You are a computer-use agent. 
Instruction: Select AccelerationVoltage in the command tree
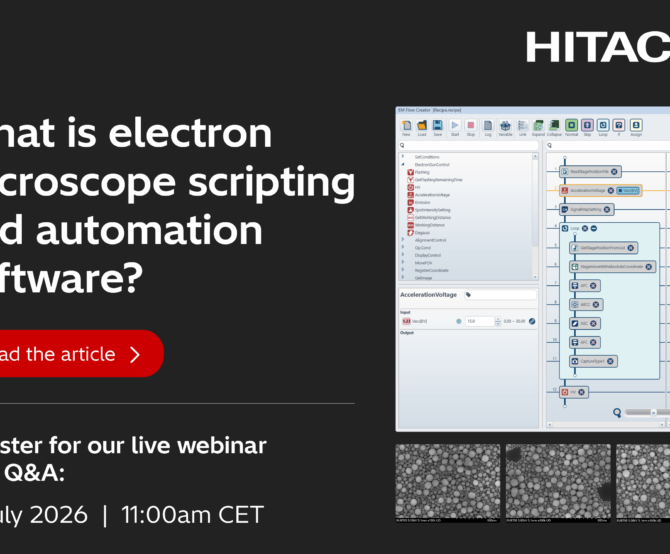(429, 195)
